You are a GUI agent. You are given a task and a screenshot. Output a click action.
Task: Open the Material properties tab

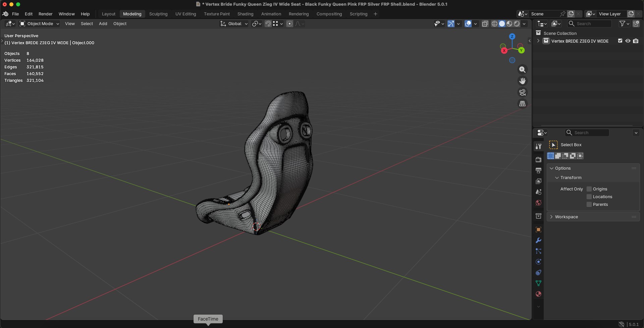pyautogui.click(x=538, y=294)
